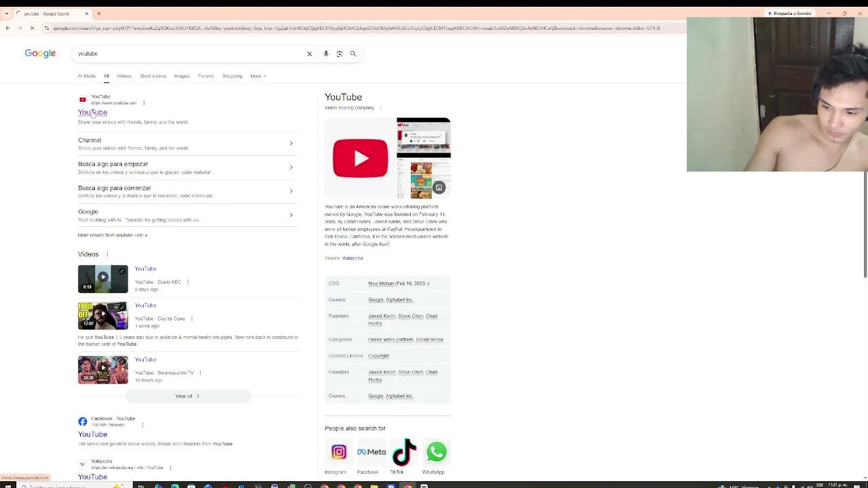The width and height of the screenshot is (868, 488).
Task: Select the All results tab
Action: coord(106,76)
